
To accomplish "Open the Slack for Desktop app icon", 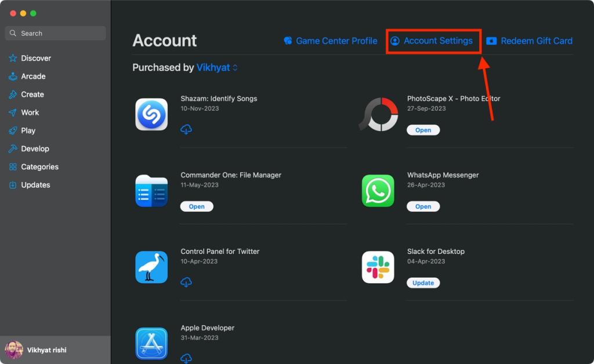I will (x=378, y=267).
